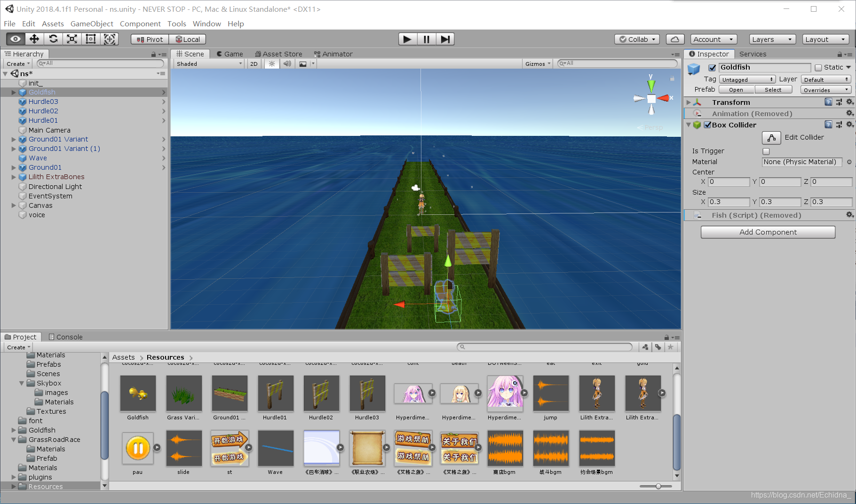856x504 pixels.
Task: Adjust the project icon size slider
Action: [x=658, y=487]
